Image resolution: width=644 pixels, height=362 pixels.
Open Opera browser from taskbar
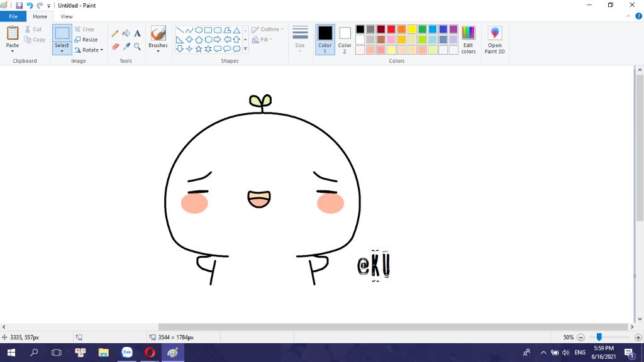click(x=150, y=353)
